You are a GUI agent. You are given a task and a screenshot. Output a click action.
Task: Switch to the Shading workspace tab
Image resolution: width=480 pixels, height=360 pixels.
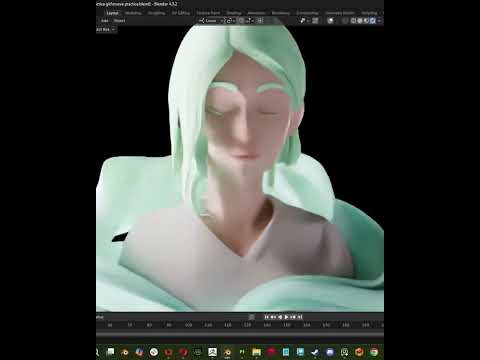point(234,13)
